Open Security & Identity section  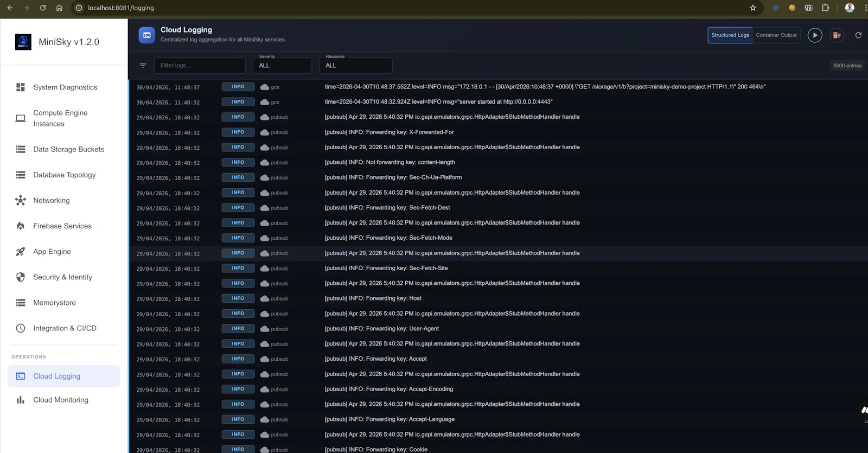pyautogui.click(x=64, y=277)
